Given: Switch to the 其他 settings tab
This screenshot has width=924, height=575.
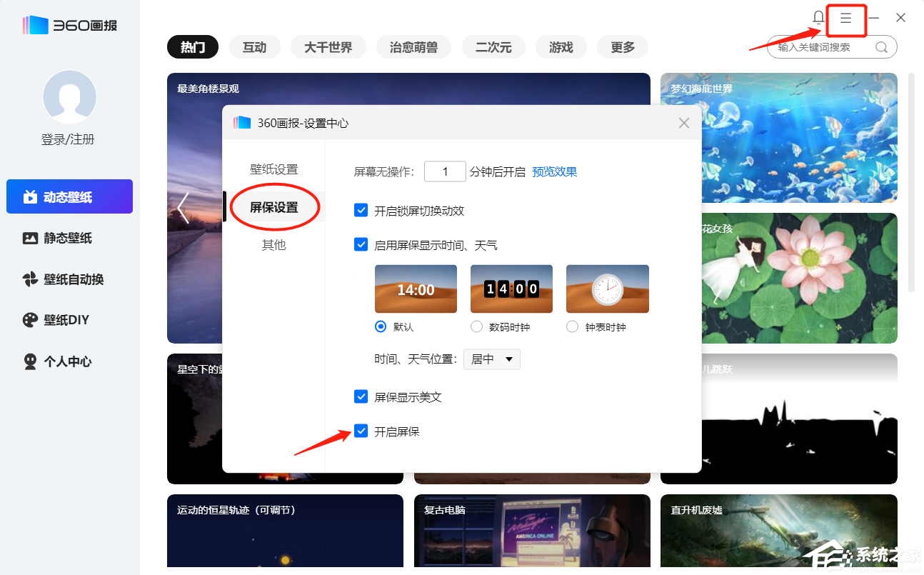Looking at the screenshot, I should point(274,245).
